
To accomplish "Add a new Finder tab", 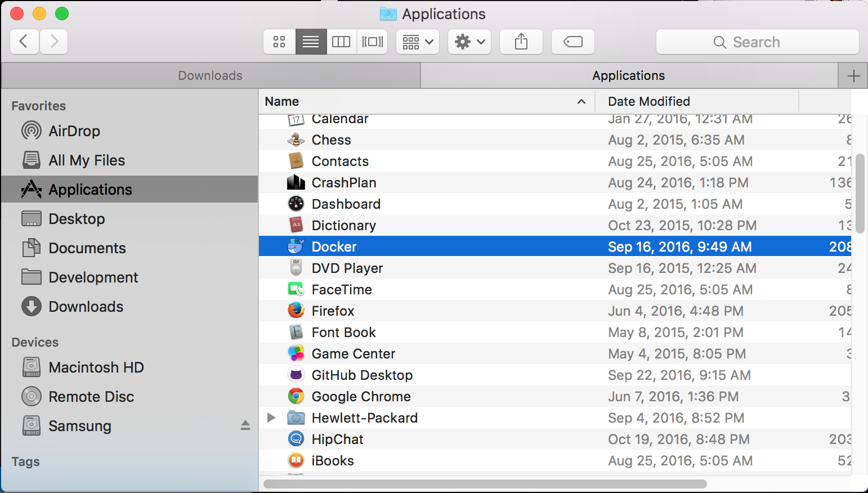I will click(x=853, y=76).
